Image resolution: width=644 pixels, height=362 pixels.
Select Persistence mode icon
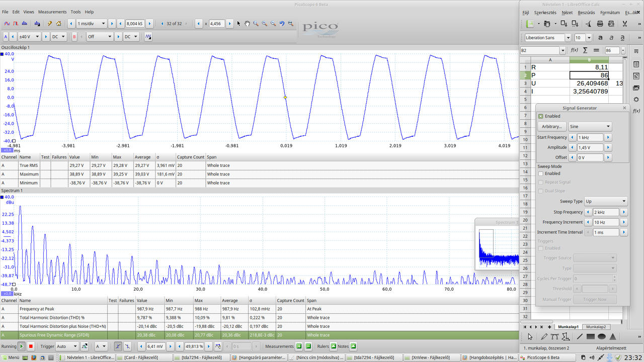pyautogui.click(x=16, y=24)
